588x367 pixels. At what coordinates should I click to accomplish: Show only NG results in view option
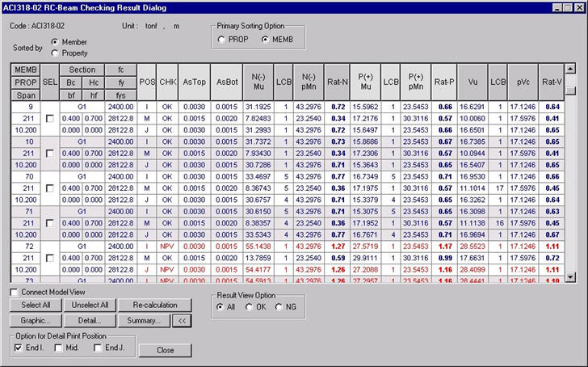tap(279, 307)
